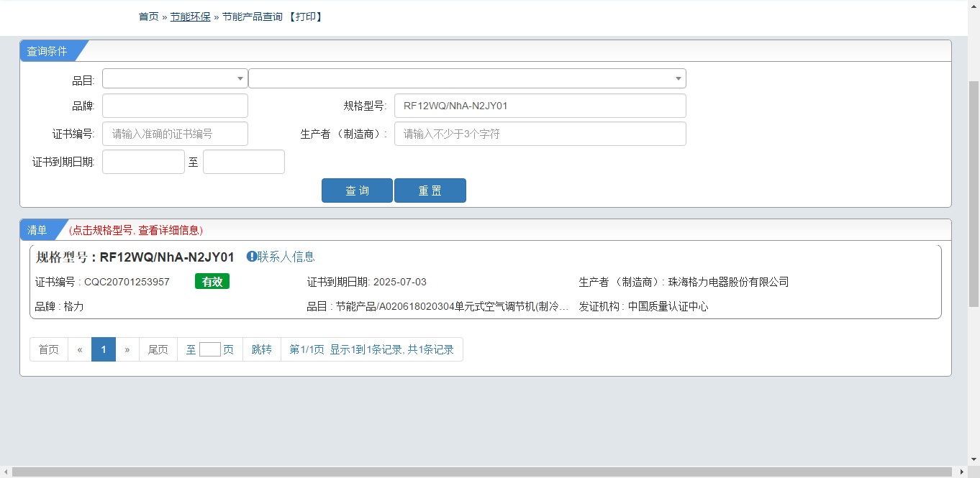Image resolution: width=980 pixels, height=478 pixels.
Task: Click the page number input in pagination
Action: [210, 349]
